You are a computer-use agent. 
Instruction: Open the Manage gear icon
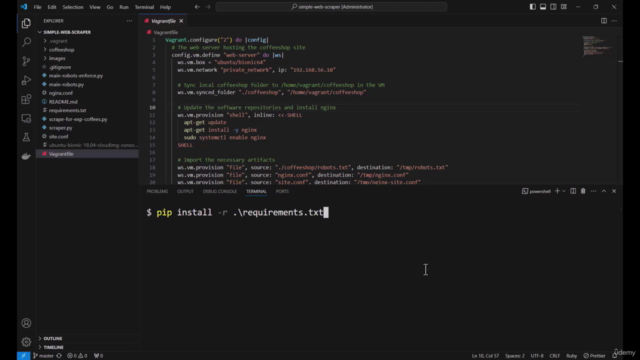(x=26, y=342)
